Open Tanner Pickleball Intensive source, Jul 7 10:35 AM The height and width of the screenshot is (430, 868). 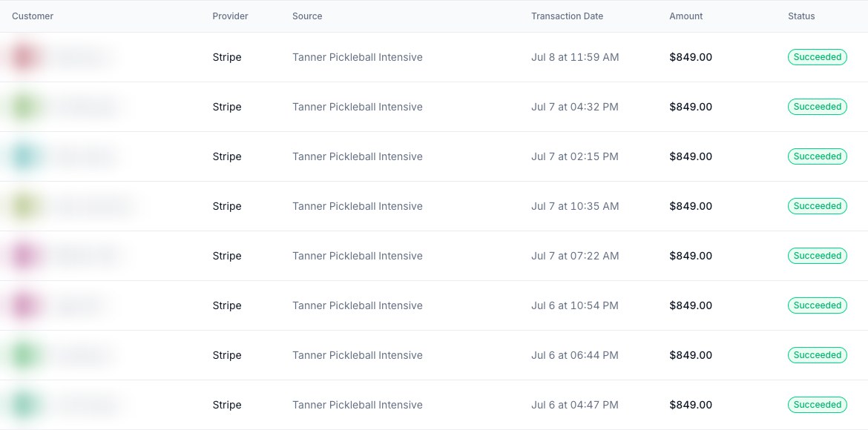tap(357, 206)
